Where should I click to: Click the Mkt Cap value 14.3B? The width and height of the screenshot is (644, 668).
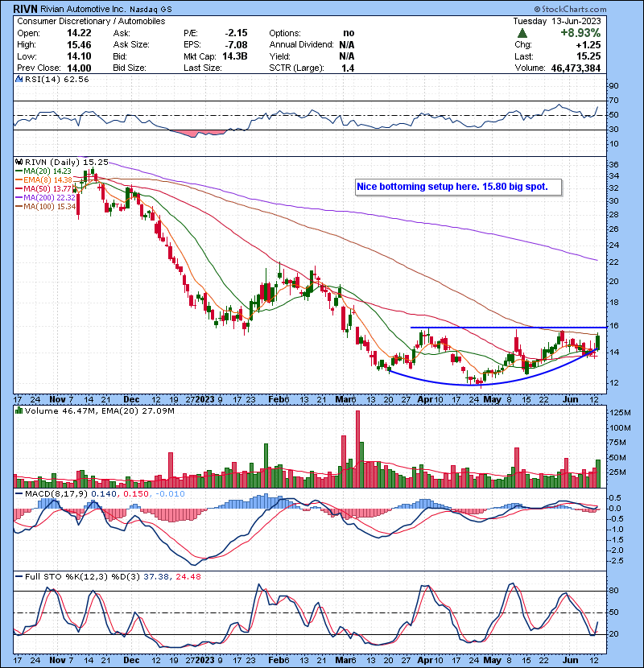click(x=235, y=56)
